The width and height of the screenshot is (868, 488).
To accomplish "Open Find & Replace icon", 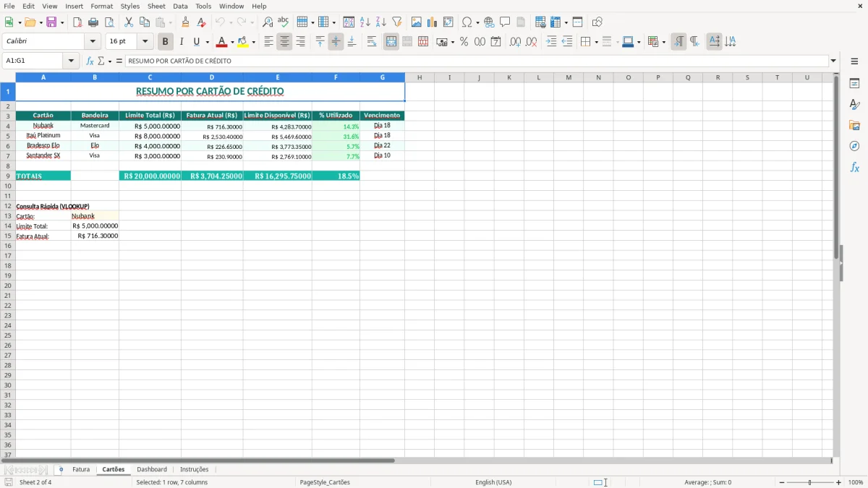I will 268,22.
